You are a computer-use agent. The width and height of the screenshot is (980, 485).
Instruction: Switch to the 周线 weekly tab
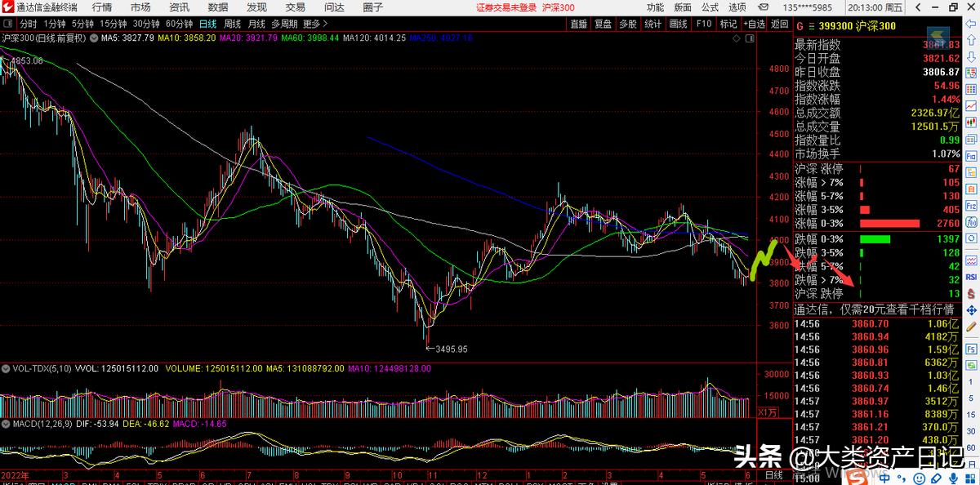tap(232, 24)
